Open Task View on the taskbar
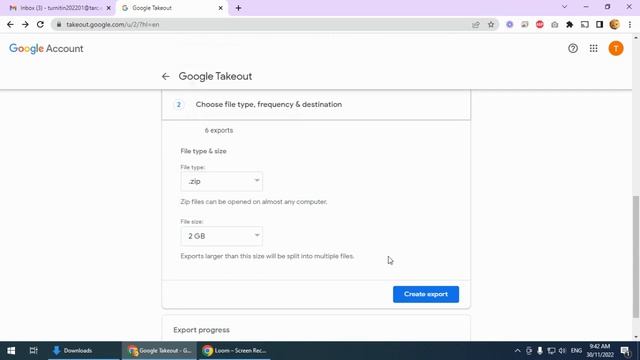 tap(33, 351)
